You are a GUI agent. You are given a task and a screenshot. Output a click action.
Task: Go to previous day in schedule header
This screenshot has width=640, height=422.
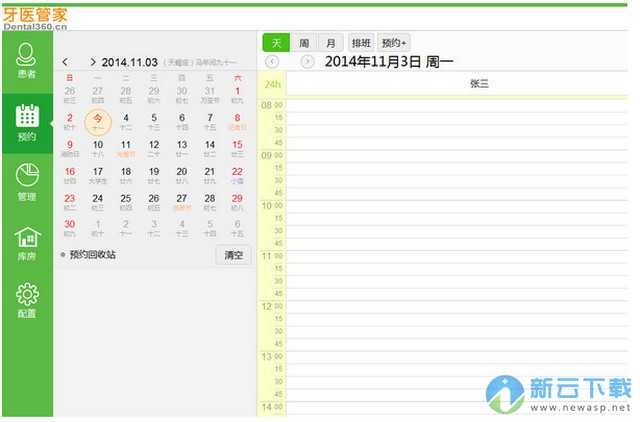(x=272, y=62)
